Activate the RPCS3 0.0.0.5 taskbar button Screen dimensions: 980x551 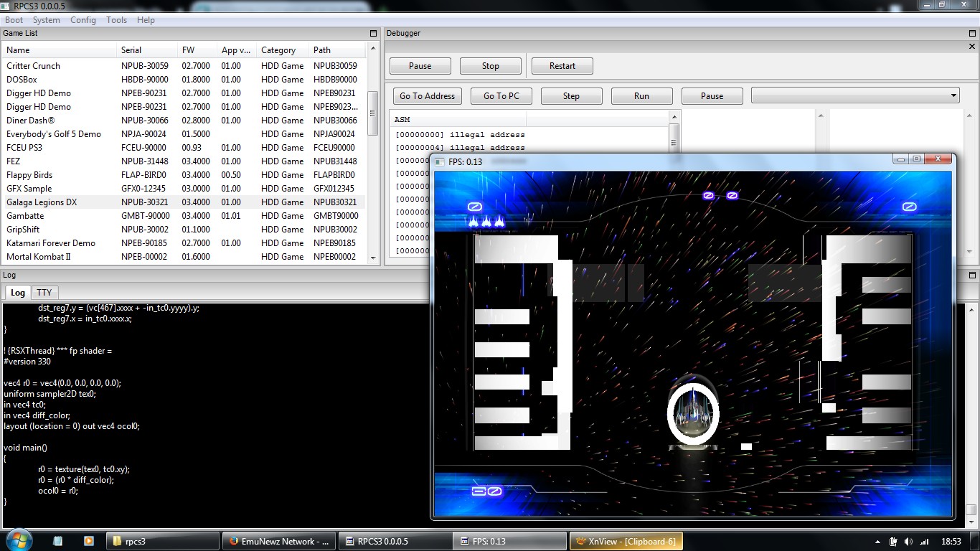coord(395,541)
